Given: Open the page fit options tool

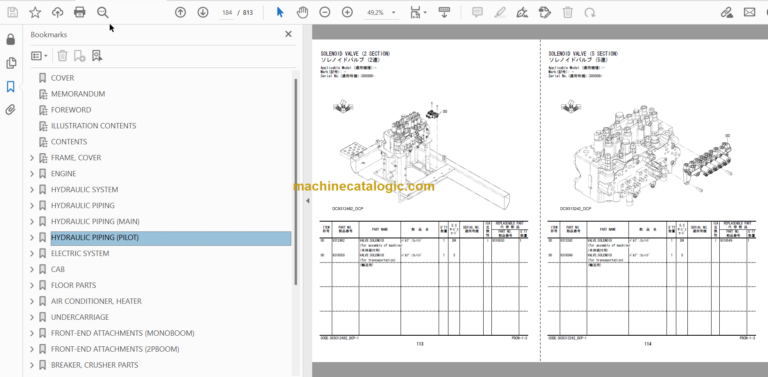Looking at the screenshot, I should (x=417, y=12).
